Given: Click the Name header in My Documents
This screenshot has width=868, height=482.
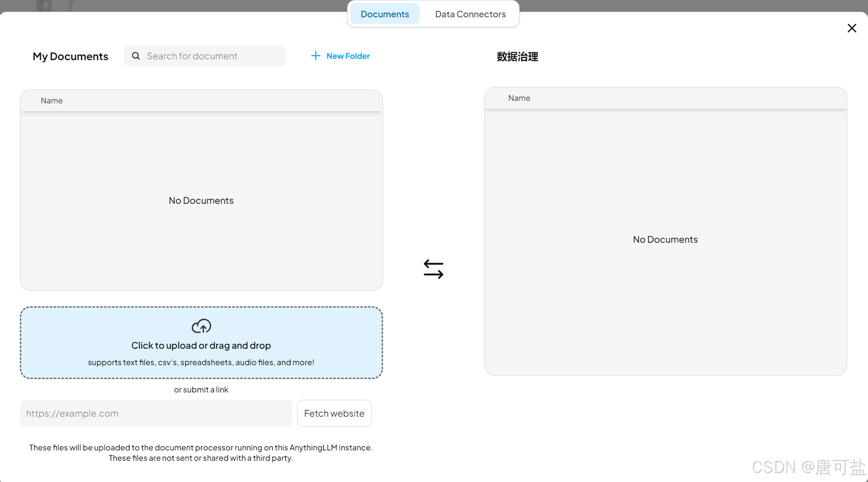Looking at the screenshot, I should [x=51, y=100].
